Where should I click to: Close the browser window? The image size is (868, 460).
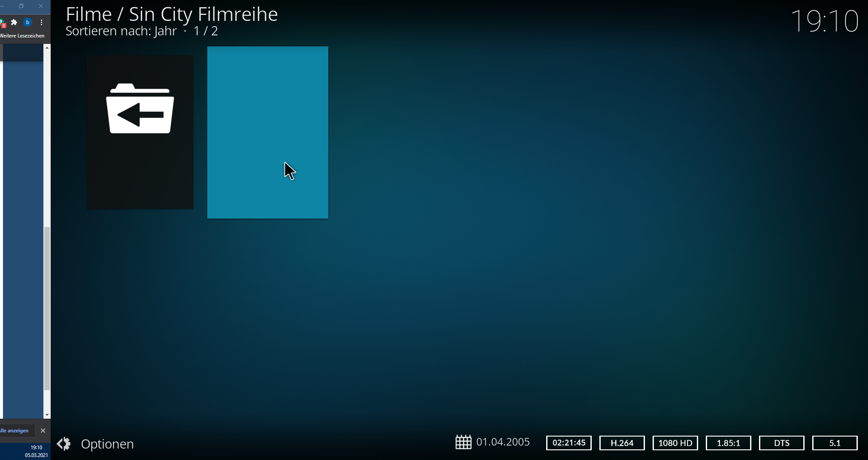click(x=41, y=6)
